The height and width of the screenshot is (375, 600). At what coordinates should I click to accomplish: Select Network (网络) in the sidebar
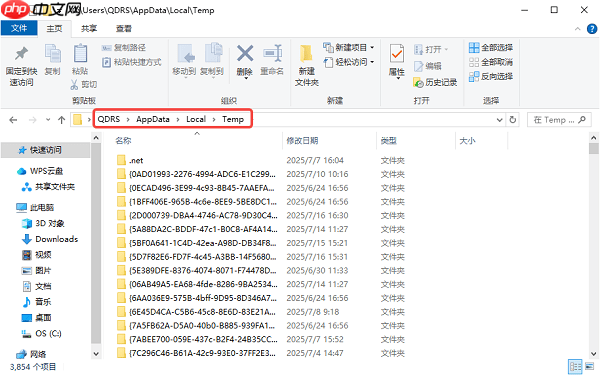coord(31,354)
